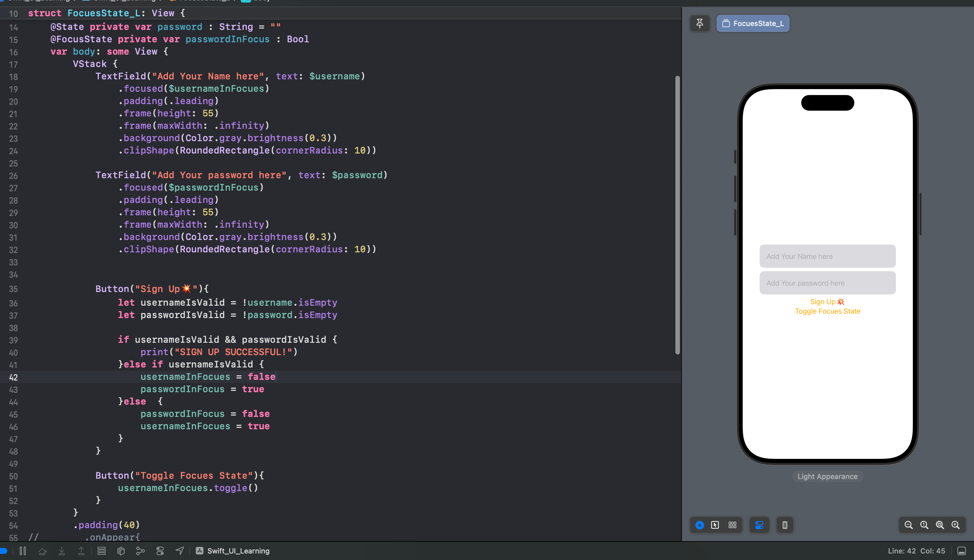Click line number 50 in the gutter
Viewport: 974px width, 560px height.
click(13, 476)
